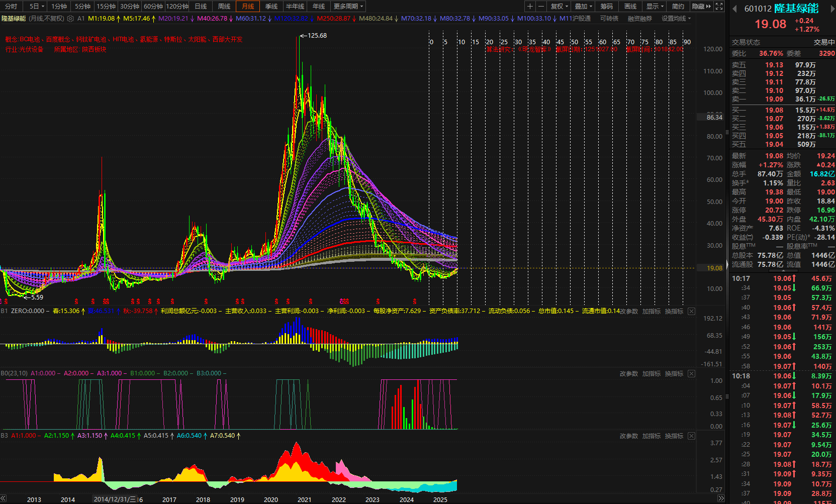Image resolution: width=836 pixels, height=504 pixels.
Task: Expand the 设置均线 dropdown
Action: click(x=676, y=19)
